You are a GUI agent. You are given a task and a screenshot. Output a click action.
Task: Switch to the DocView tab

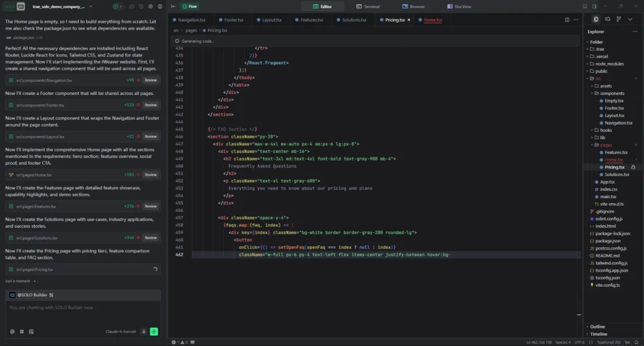click(x=459, y=6)
